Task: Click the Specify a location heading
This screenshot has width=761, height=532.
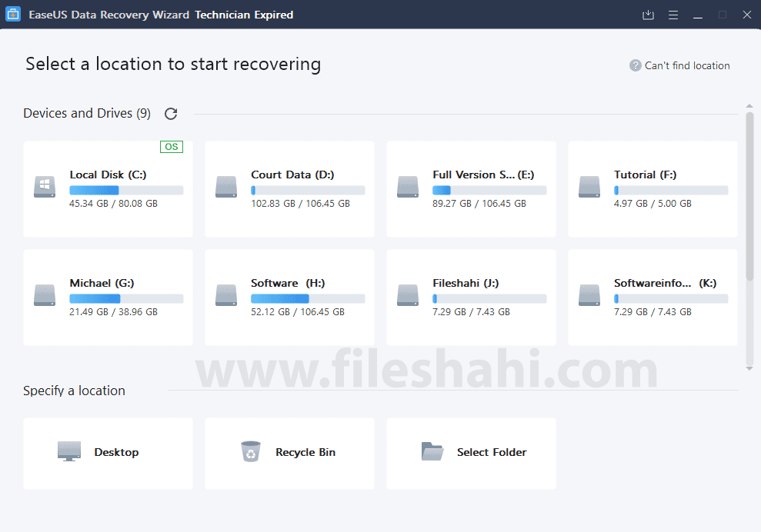Action: pyautogui.click(x=75, y=391)
